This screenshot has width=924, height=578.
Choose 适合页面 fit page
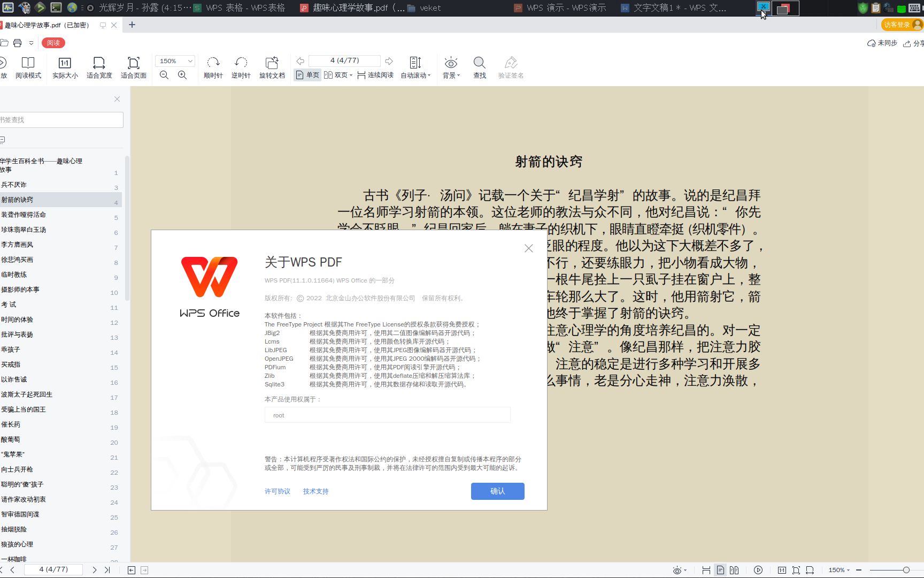134,68
